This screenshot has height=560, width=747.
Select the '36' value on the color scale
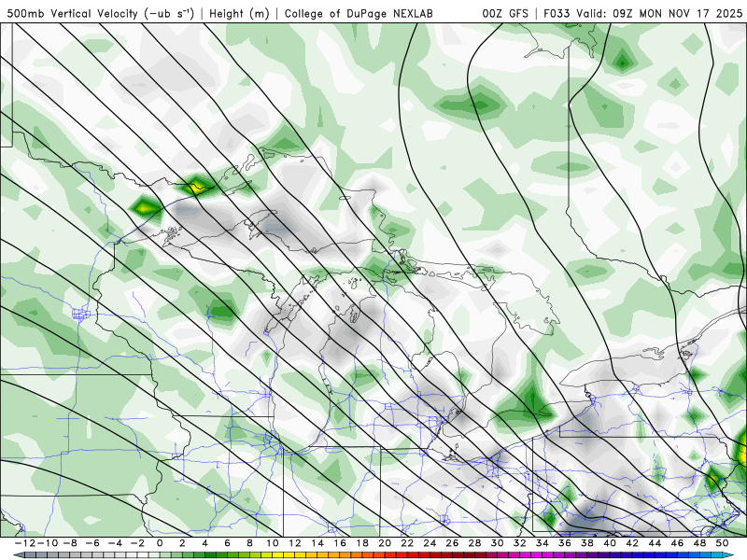[565, 543]
